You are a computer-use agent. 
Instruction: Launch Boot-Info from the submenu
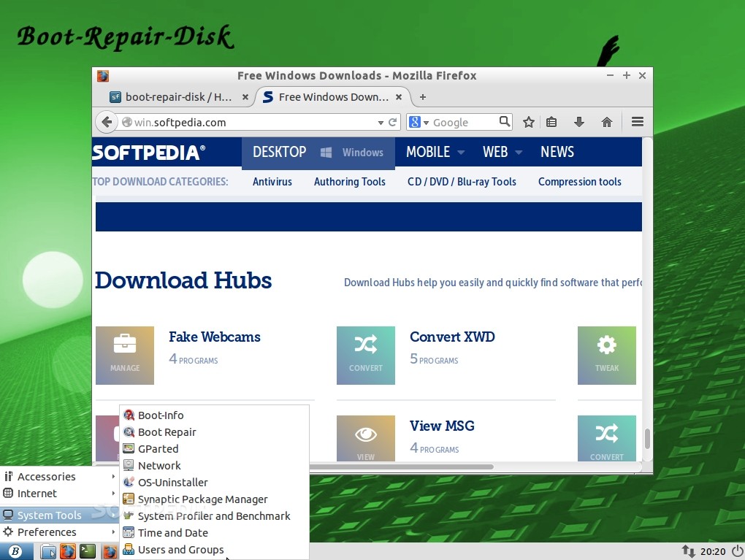tap(214, 415)
